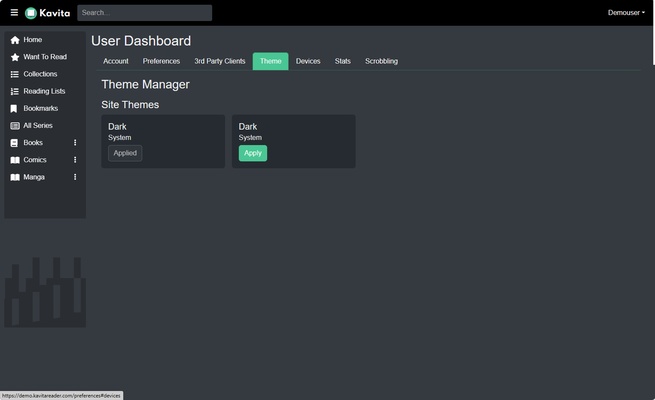Click the Kavita logo icon
This screenshot has height=400, width=655.
31,13
